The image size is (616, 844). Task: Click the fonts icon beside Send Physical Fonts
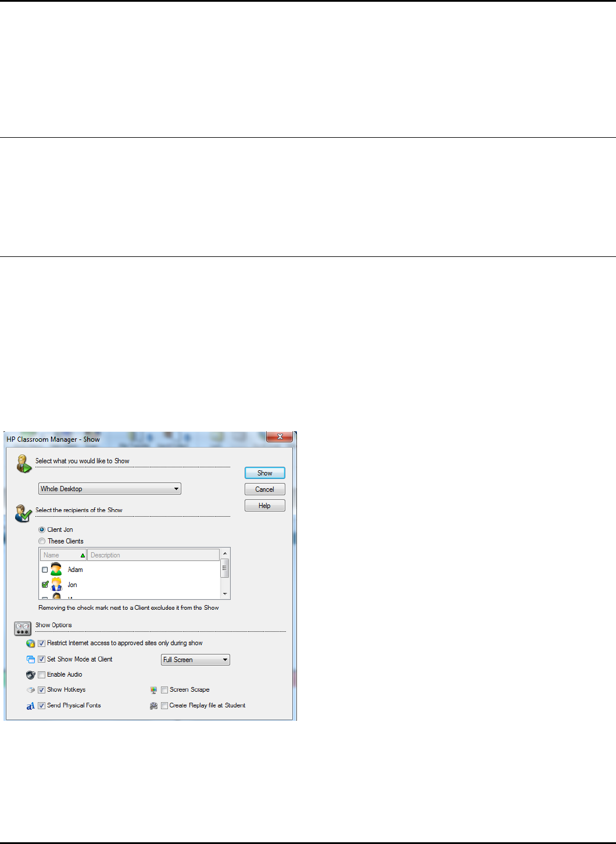(31, 706)
